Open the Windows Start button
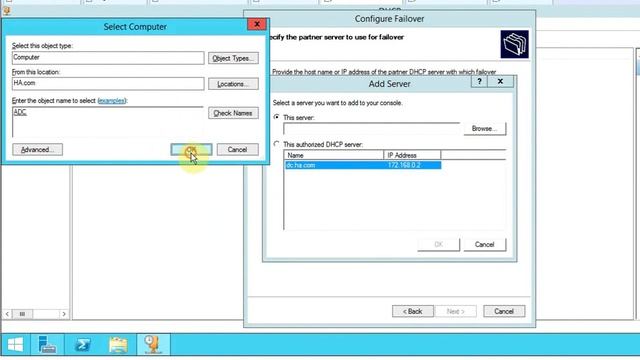The image size is (640, 360). [16, 345]
